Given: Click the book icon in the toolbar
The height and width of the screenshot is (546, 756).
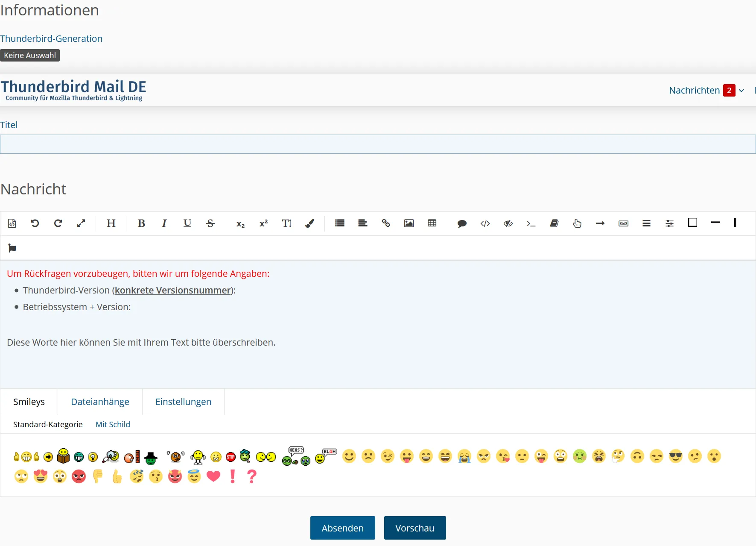Looking at the screenshot, I should tap(554, 223).
